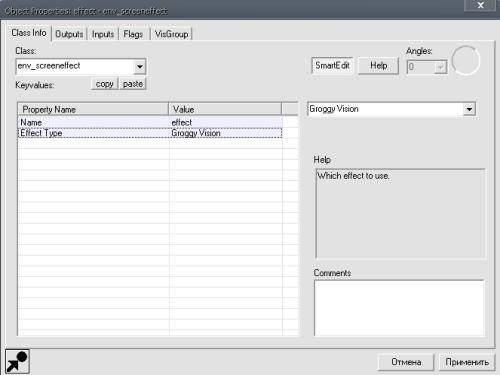Viewport: 500px width, 375px height.
Task: Expand the Class dropdown for env_screeneffect
Action: pyautogui.click(x=140, y=67)
